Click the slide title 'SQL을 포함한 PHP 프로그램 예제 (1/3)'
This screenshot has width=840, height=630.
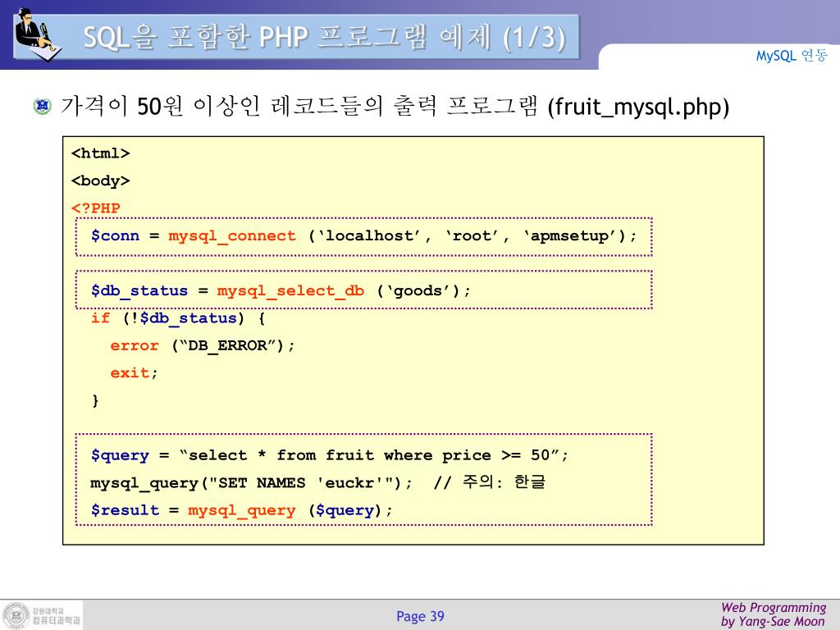click(x=324, y=38)
